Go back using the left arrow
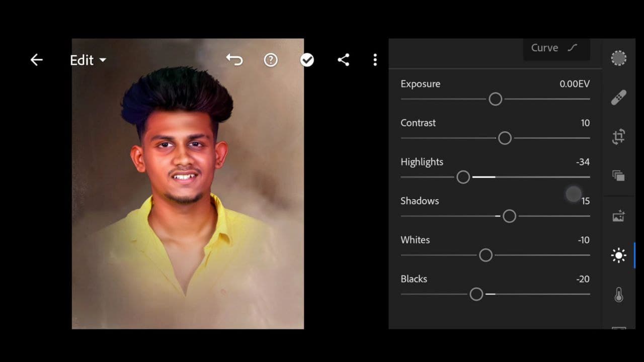This screenshot has height=362, width=644. click(36, 59)
